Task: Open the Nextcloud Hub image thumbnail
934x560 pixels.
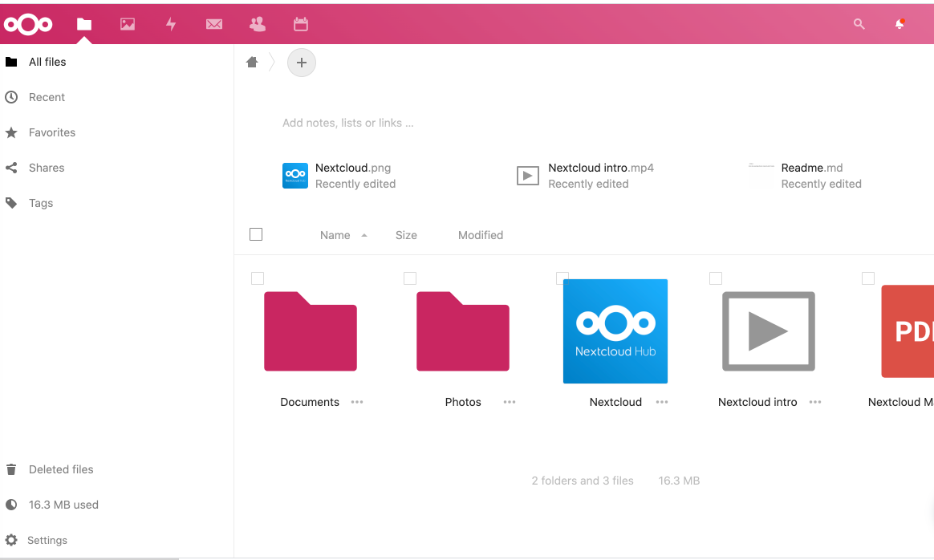Action: [x=615, y=331]
